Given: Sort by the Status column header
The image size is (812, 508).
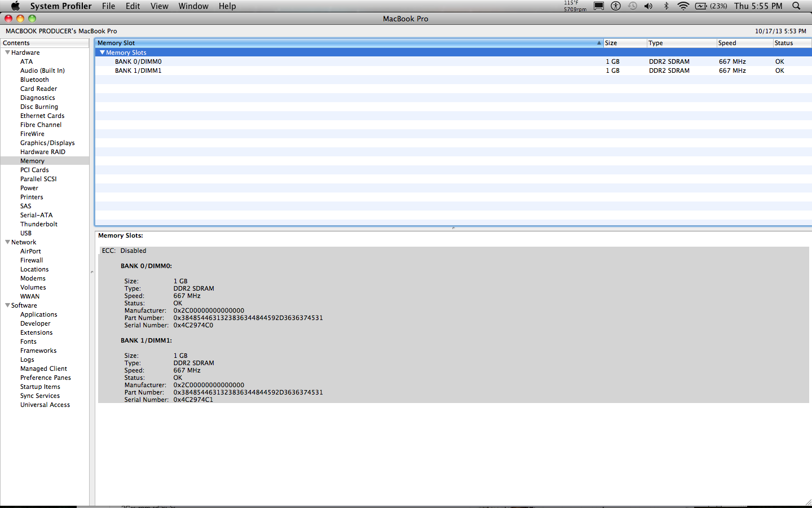Looking at the screenshot, I should click(x=792, y=43).
